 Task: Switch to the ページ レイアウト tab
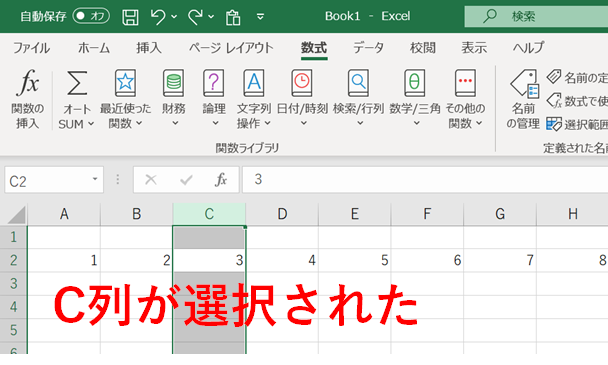231,48
